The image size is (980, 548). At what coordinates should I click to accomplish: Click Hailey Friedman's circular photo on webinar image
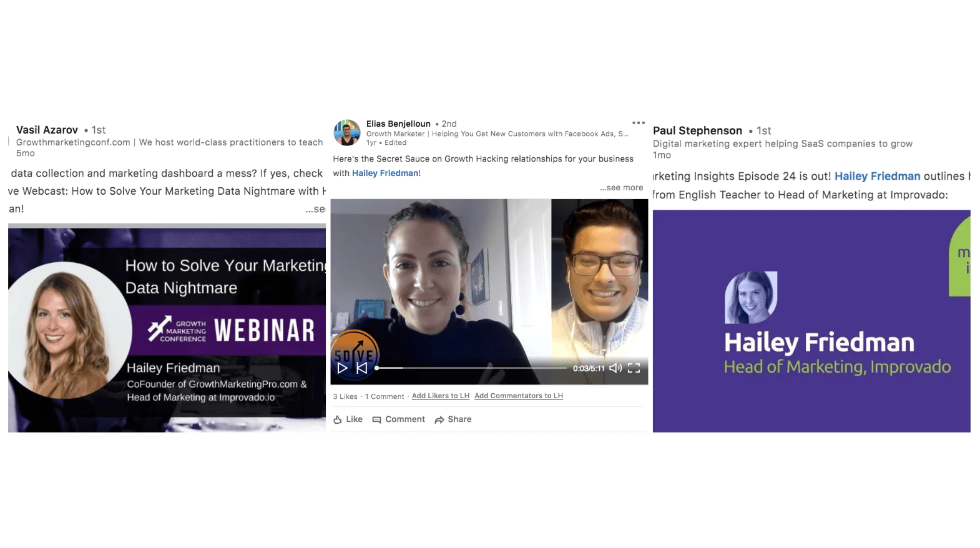(69, 330)
